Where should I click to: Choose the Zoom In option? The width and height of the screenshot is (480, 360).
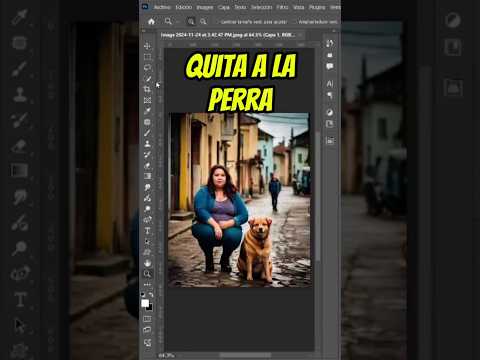click(x=191, y=22)
